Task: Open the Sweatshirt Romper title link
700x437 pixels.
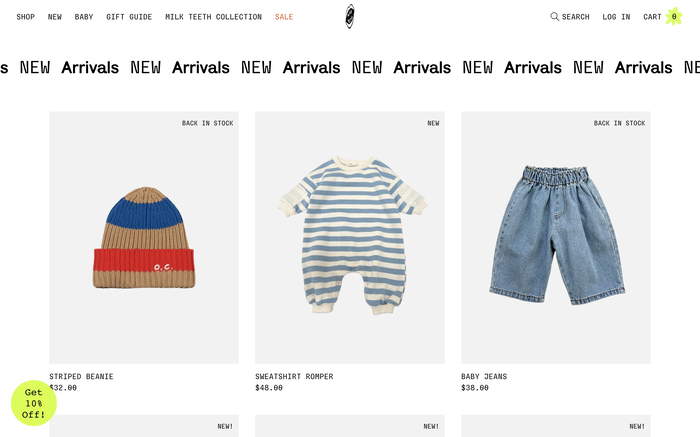Action: 294,377
